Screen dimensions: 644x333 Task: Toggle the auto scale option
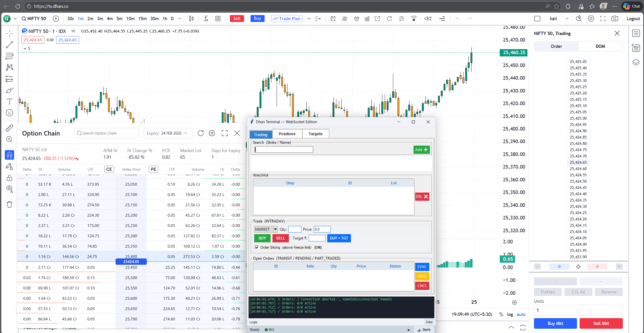click(x=521, y=314)
